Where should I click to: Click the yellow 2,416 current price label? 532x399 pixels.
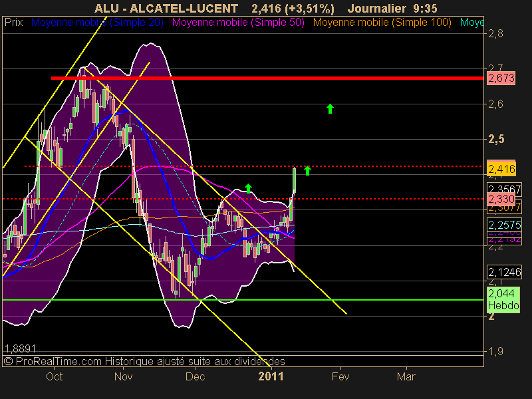(501, 169)
